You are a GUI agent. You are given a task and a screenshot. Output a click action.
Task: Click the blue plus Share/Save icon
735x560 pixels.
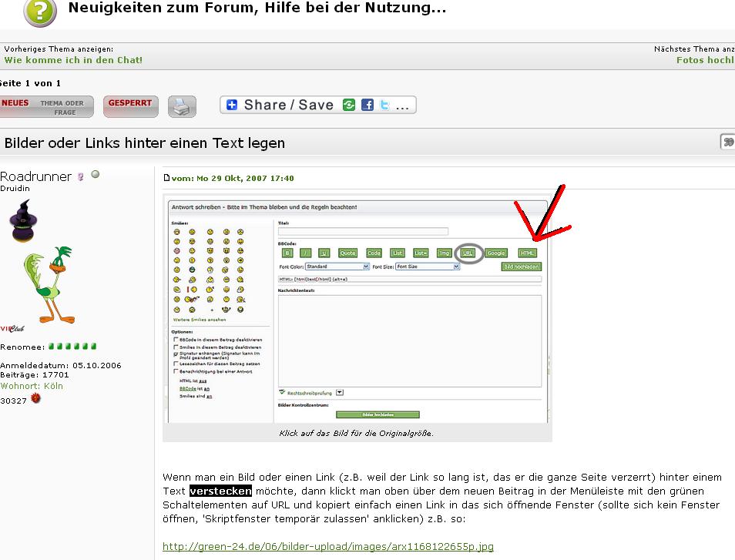[232, 106]
